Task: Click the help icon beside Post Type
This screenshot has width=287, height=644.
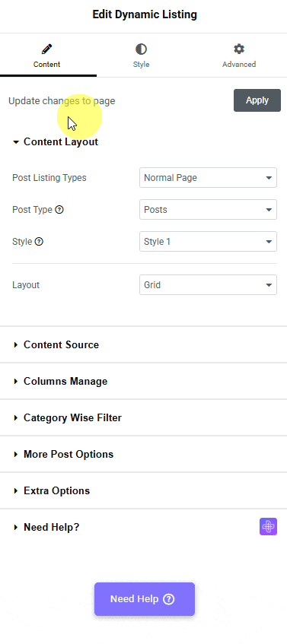Action: (59, 210)
